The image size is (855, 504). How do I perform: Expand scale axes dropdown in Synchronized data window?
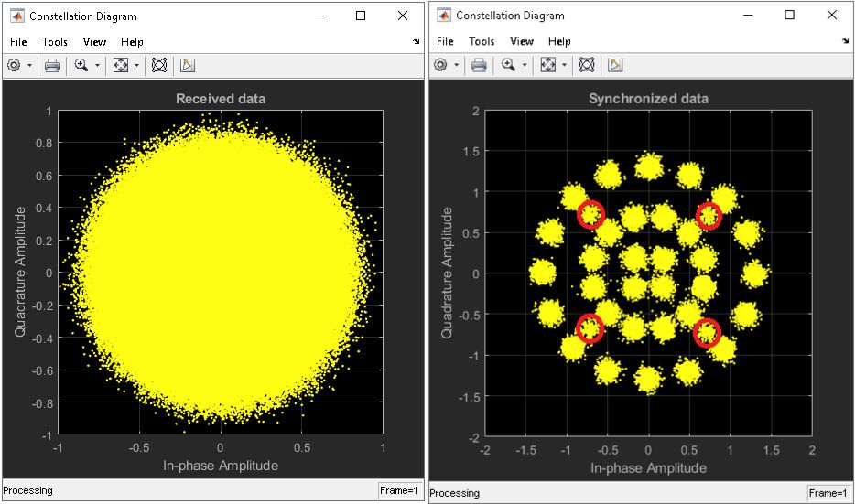pyautogui.click(x=564, y=66)
